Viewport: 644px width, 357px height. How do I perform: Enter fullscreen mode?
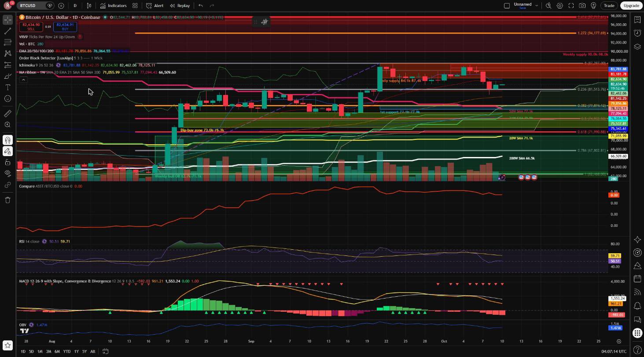[x=571, y=6]
